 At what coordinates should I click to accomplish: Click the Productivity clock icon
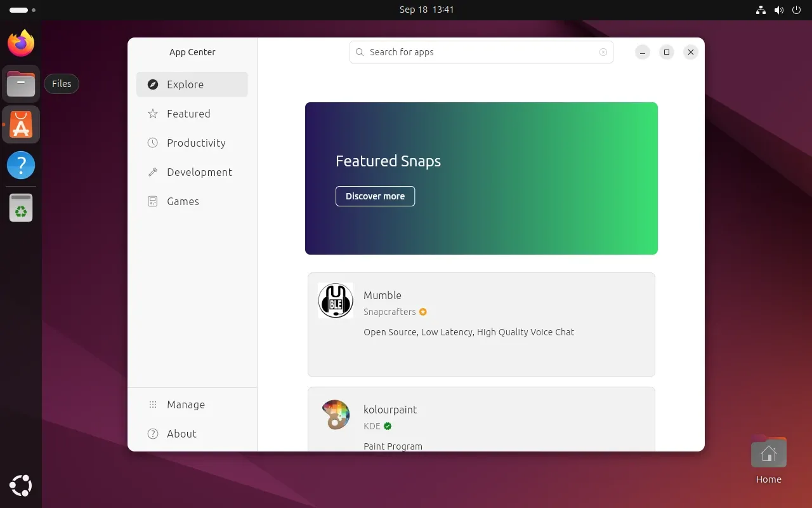(152, 143)
